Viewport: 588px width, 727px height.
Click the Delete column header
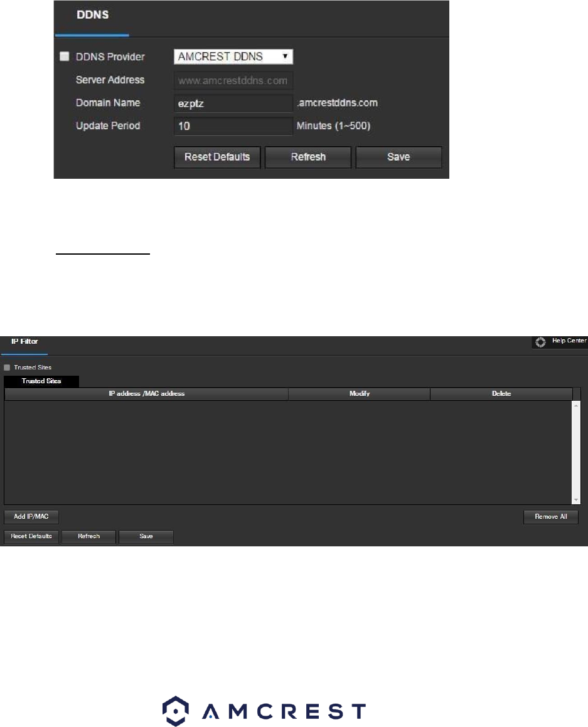click(x=501, y=394)
